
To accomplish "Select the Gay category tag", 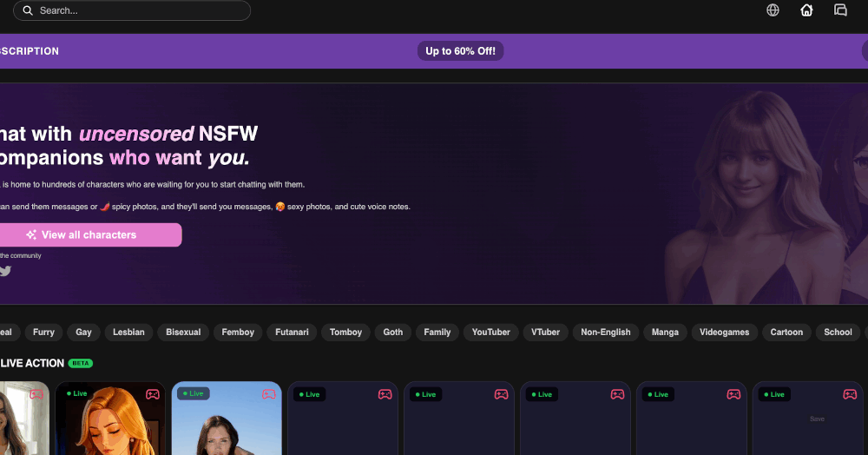I will (x=83, y=332).
